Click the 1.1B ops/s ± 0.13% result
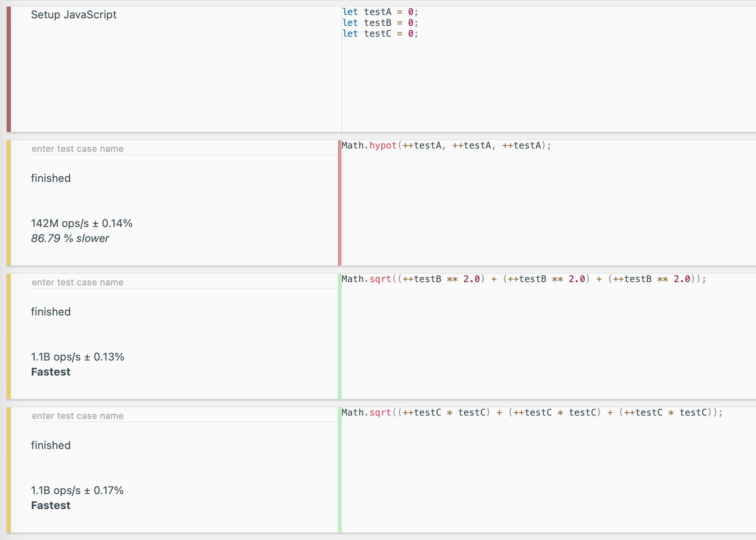The width and height of the screenshot is (756, 540). tap(77, 357)
